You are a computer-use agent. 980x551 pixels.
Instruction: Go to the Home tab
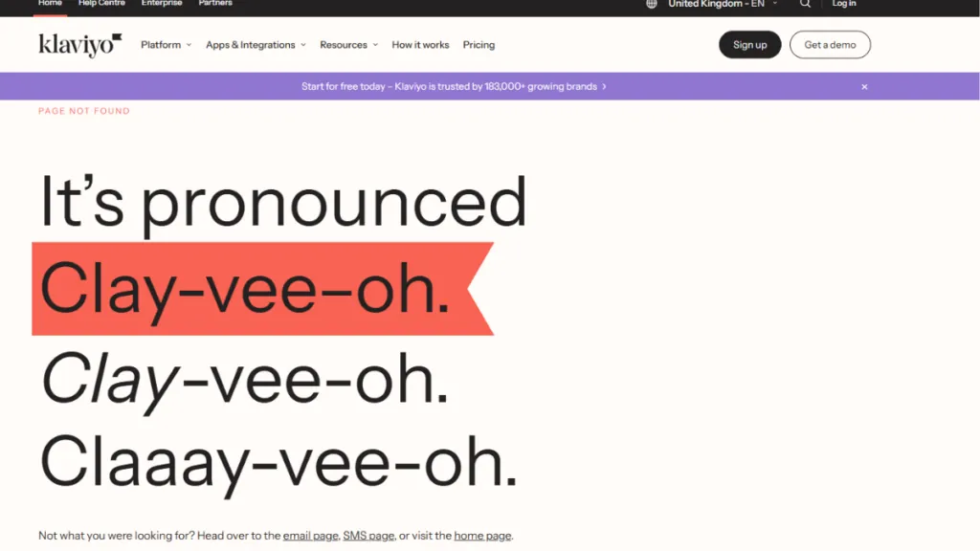tap(50, 4)
